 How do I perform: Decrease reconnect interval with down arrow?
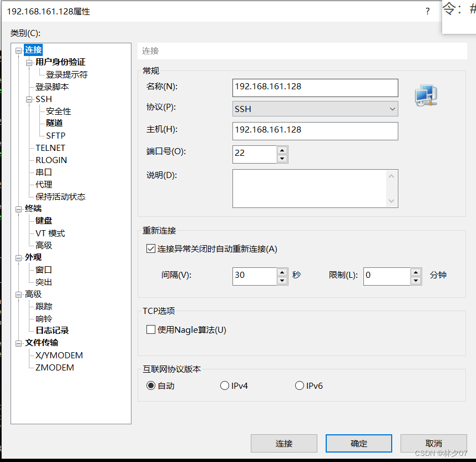pos(282,281)
